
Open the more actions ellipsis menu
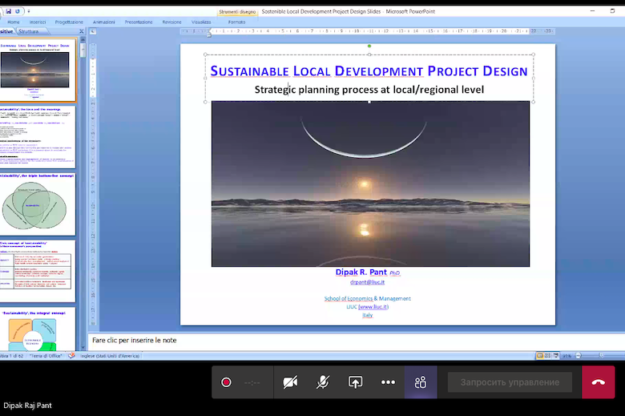[x=388, y=382]
